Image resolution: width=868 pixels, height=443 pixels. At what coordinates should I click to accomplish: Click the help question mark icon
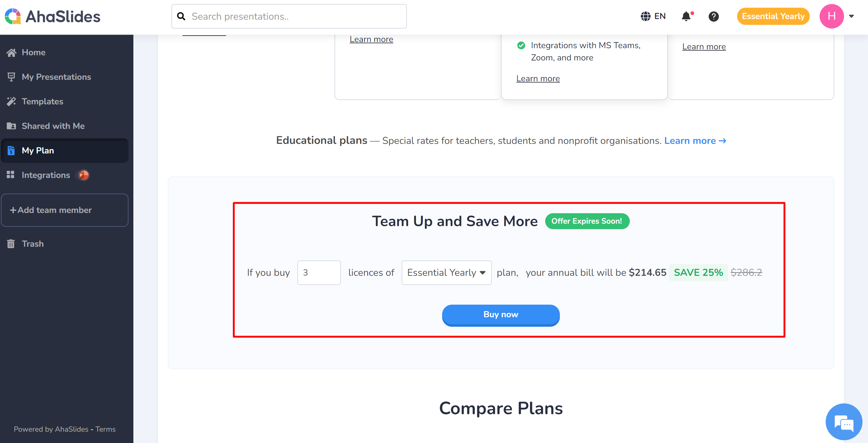[713, 16]
